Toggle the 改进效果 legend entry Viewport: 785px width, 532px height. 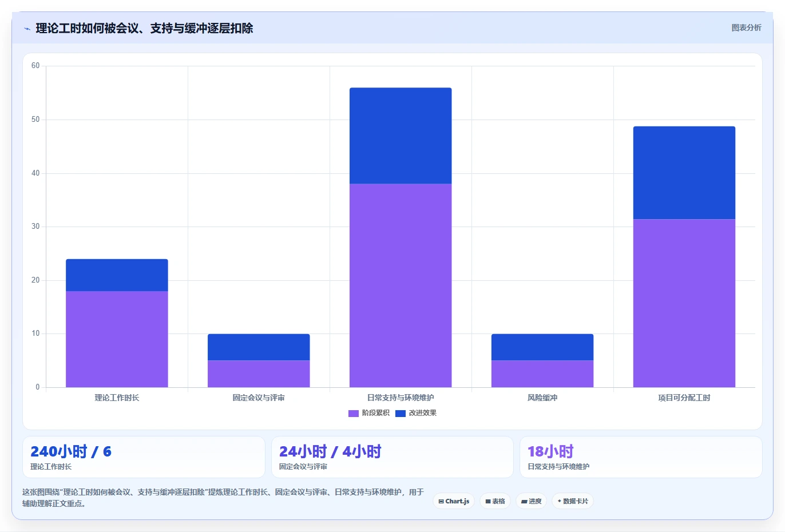coord(416,413)
